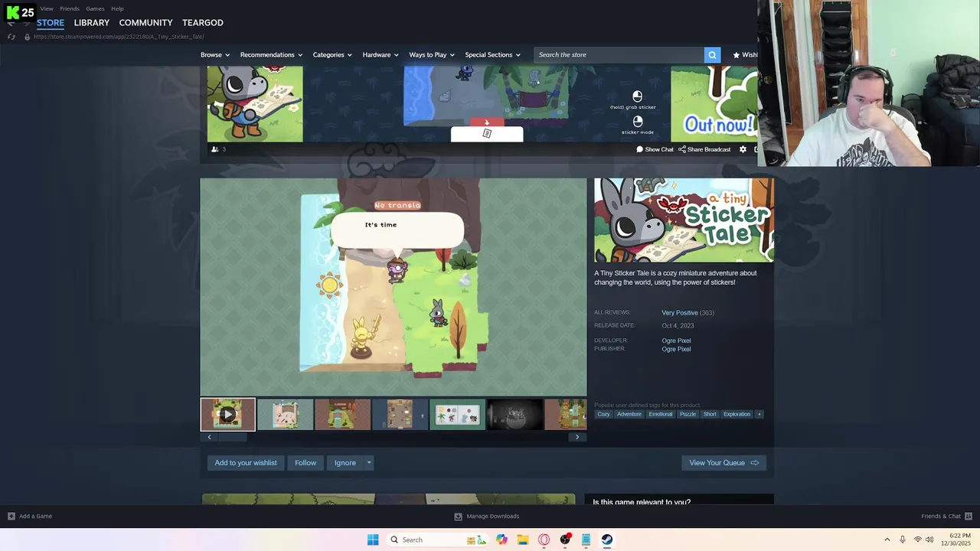Click the Short tag
This screenshot has width=980, height=551.
click(x=710, y=414)
